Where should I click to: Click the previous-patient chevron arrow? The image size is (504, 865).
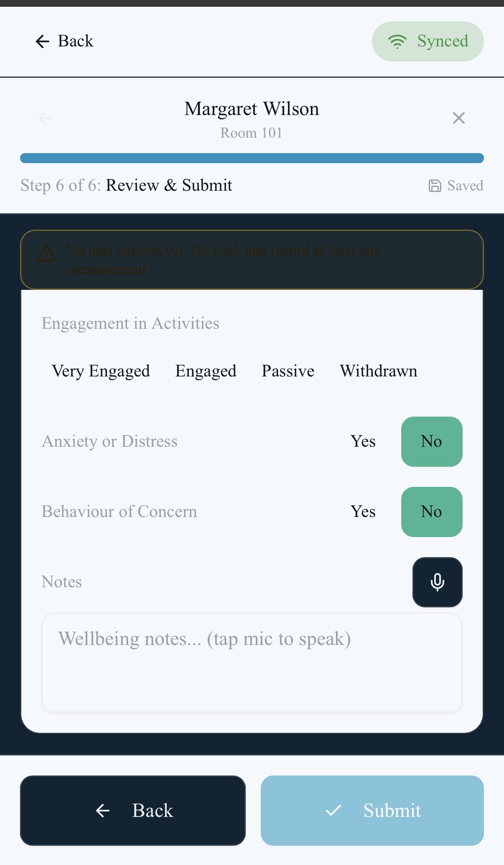coord(45,118)
